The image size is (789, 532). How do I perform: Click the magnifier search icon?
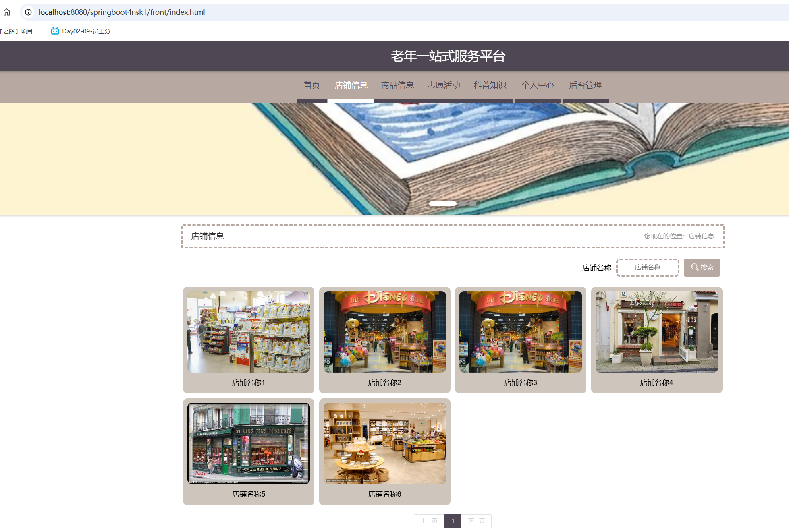694,267
